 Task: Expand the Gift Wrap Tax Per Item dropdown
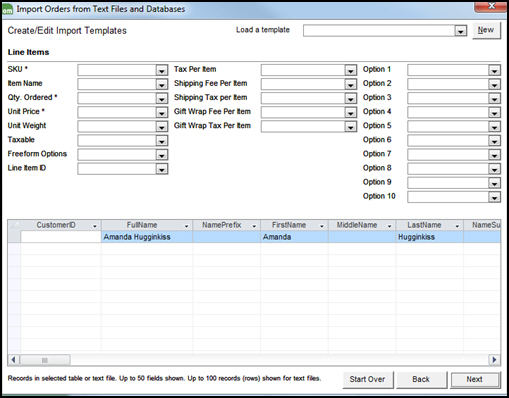tap(350, 127)
